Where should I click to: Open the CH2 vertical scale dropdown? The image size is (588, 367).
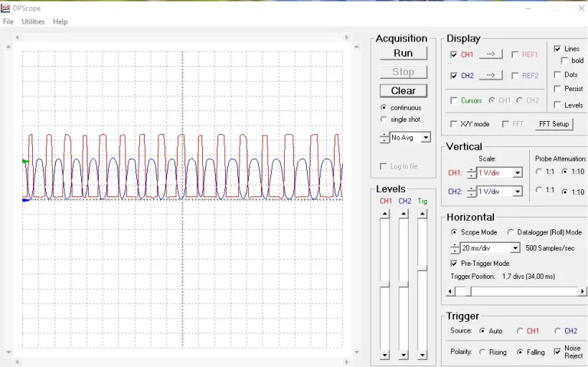(518, 192)
